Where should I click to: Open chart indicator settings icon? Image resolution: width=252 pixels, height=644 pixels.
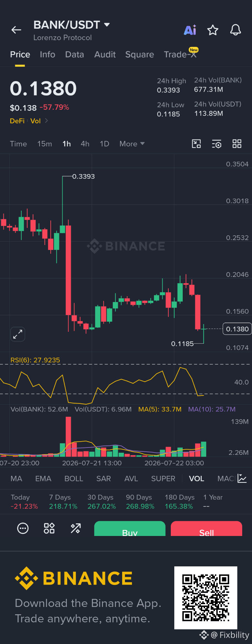(217, 144)
